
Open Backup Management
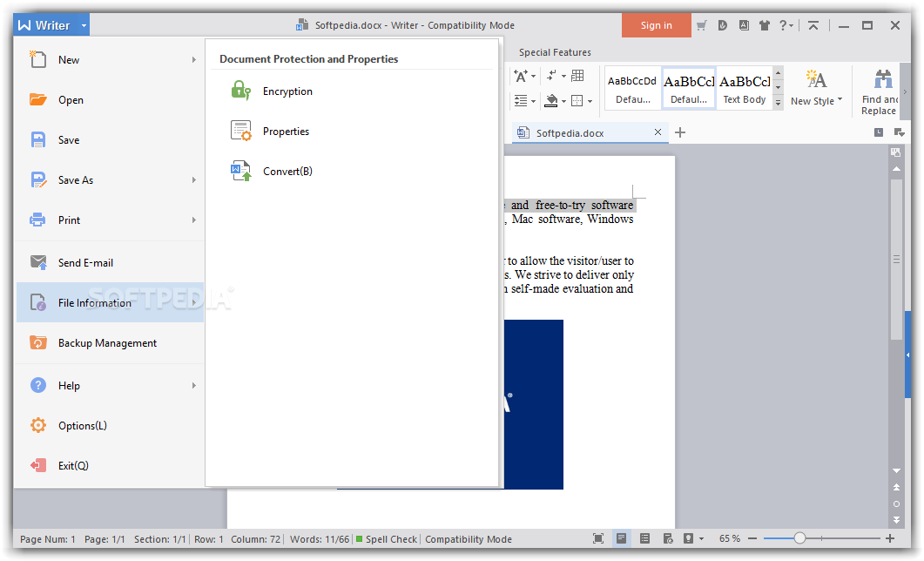point(111,343)
